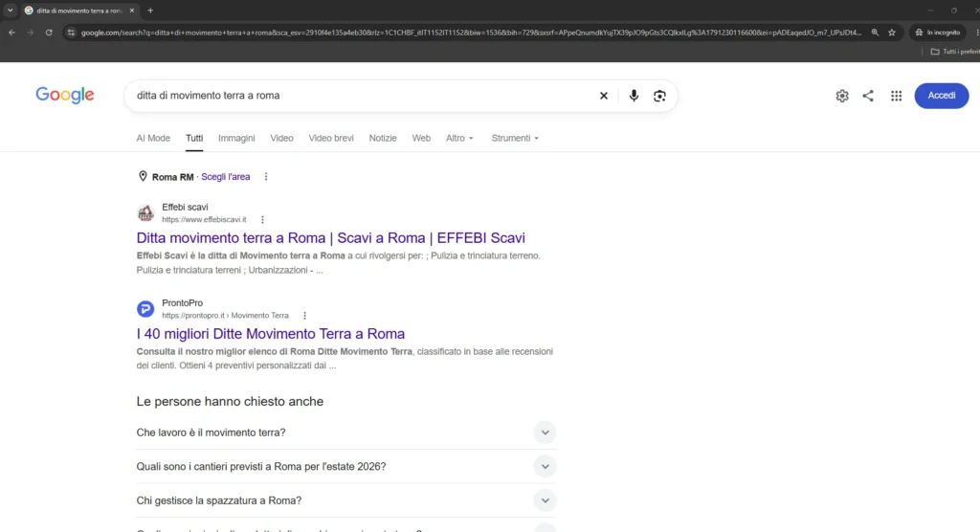
Task: Click the Effebi scavi site favicon
Action: tap(145, 213)
